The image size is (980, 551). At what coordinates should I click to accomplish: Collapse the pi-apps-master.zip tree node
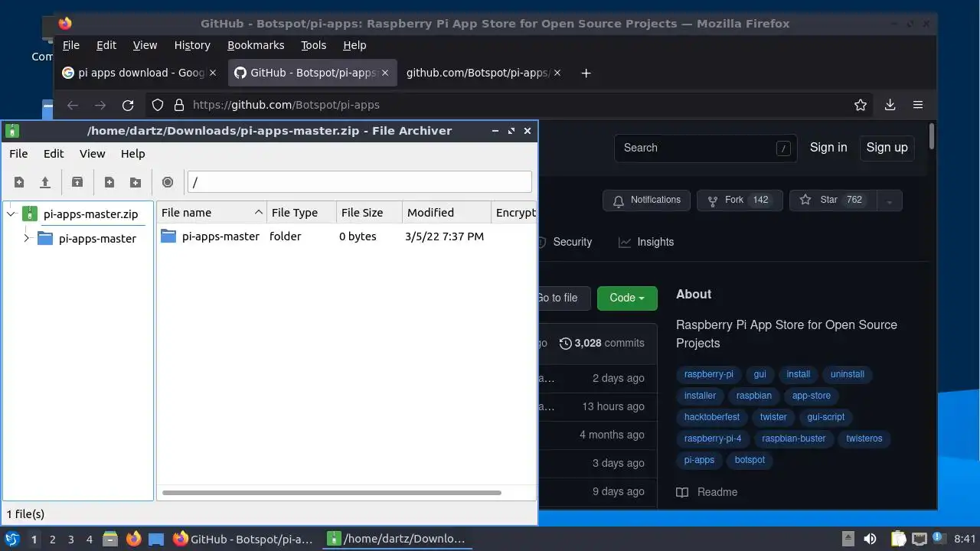tap(11, 214)
